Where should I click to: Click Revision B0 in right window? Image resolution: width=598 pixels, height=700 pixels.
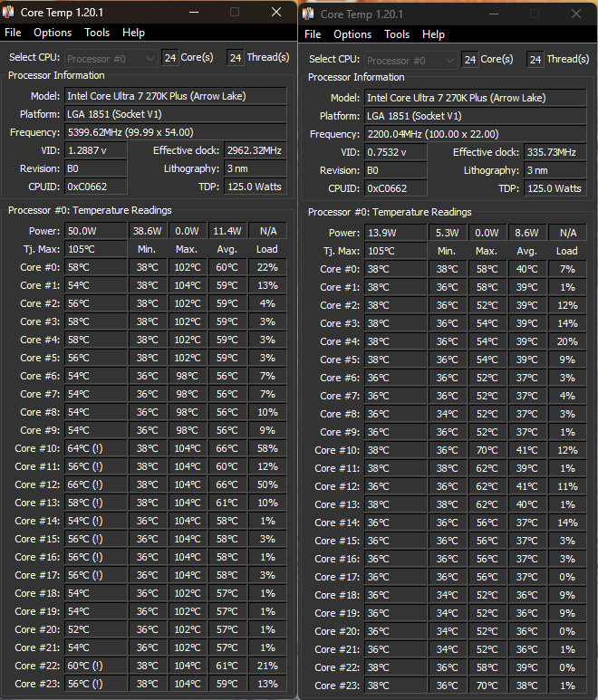tap(396, 170)
